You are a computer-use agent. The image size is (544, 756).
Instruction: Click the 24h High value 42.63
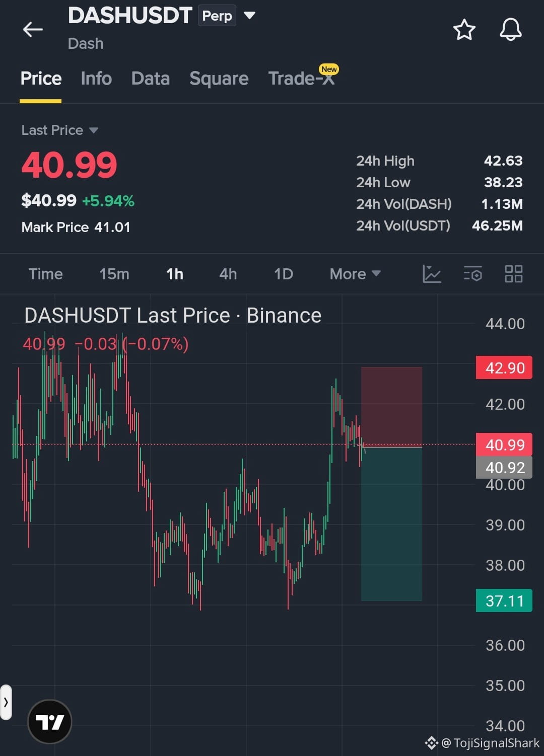click(x=503, y=161)
